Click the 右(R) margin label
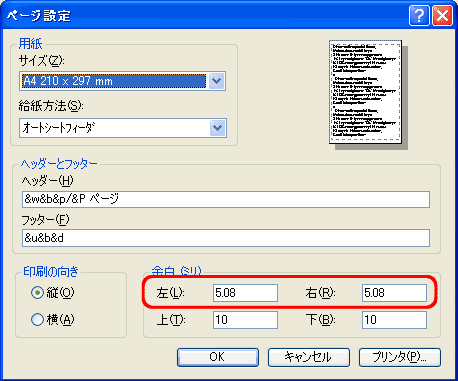This screenshot has width=458, height=381. click(320, 293)
